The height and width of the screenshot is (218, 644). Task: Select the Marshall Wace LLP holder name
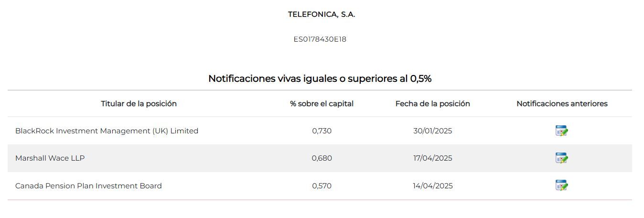click(x=50, y=158)
